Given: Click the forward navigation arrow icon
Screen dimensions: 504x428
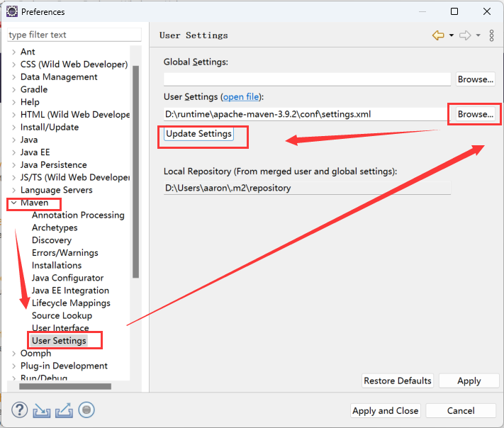Looking at the screenshot, I should [x=465, y=35].
